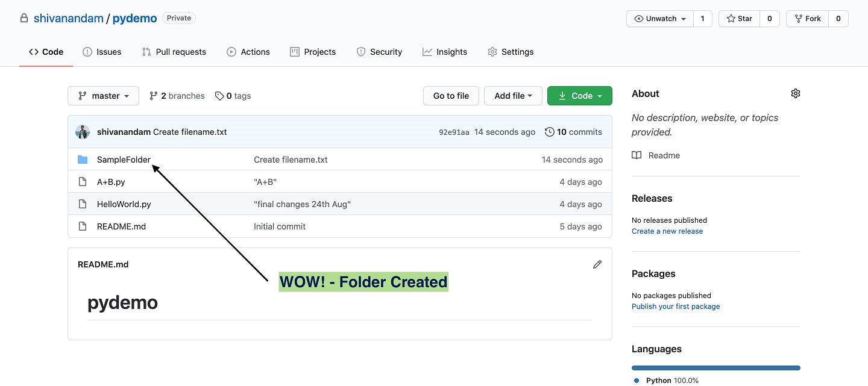The image size is (868, 386).
Task: Click the Go to file button
Action: coord(451,95)
